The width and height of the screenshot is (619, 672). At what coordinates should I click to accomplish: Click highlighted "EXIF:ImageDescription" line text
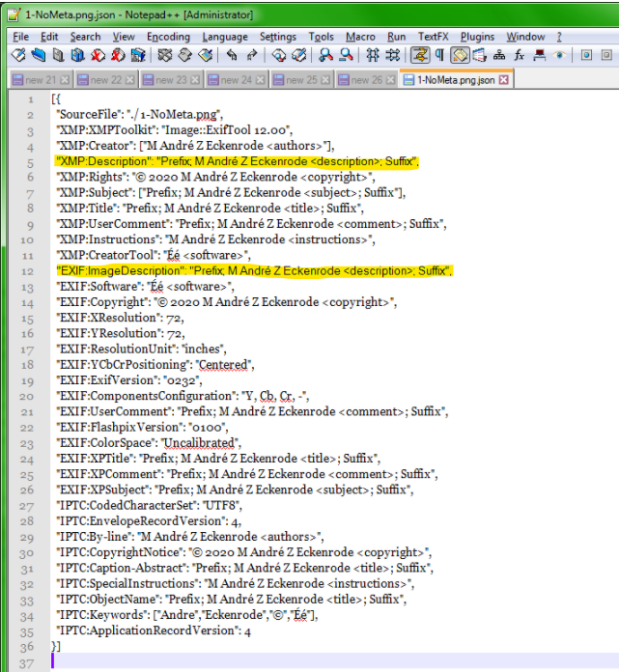coord(254,271)
